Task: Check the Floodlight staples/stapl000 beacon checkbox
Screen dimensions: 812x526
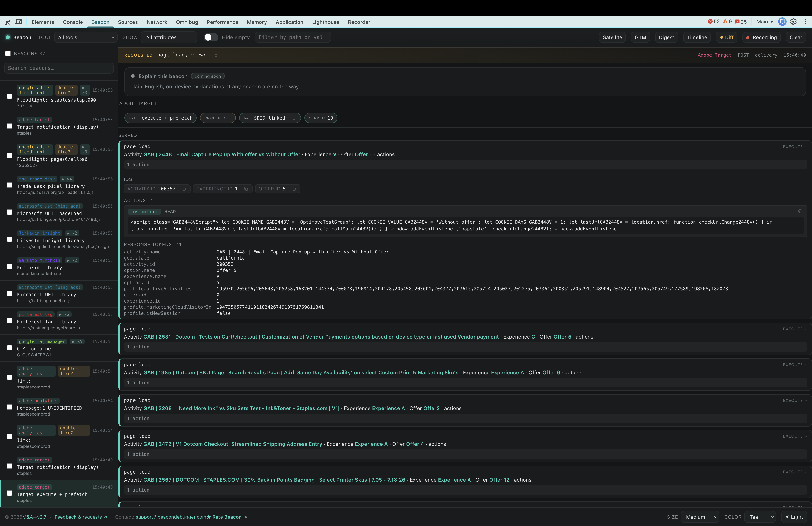Action: click(10, 97)
